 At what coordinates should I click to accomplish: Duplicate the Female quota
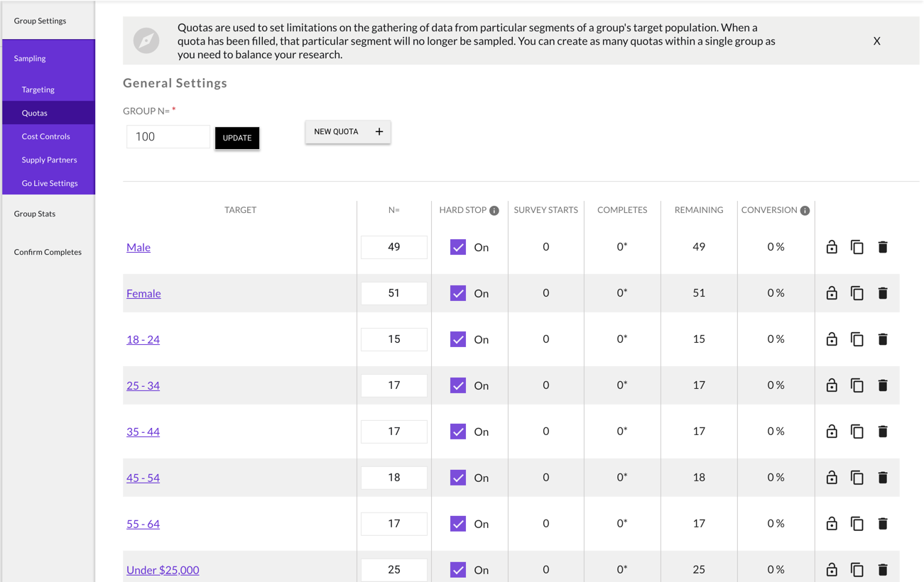pos(857,293)
